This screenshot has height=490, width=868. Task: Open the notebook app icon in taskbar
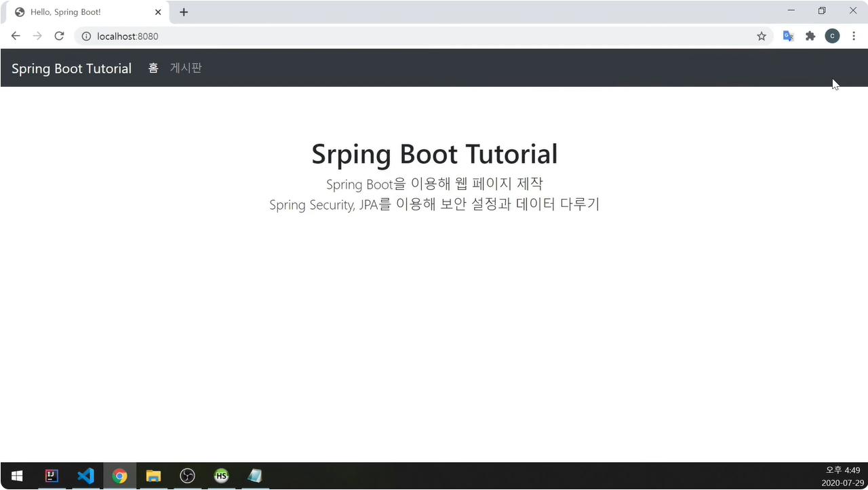pyautogui.click(x=255, y=476)
